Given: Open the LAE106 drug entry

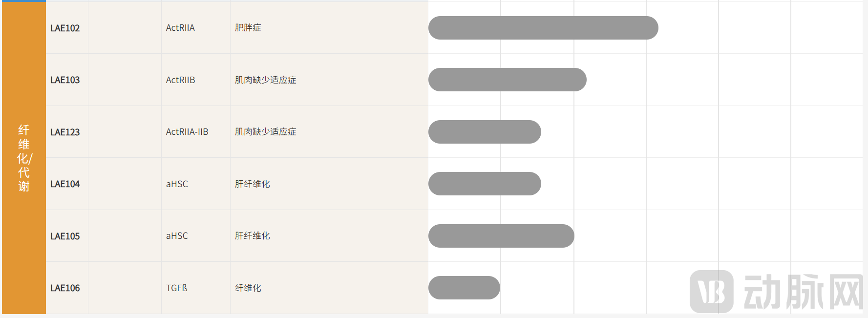Looking at the screenshot, I should point(65,288).
